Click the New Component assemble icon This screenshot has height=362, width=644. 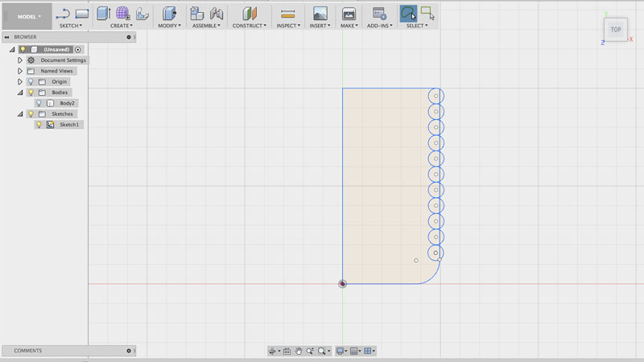tap(196, 14)
